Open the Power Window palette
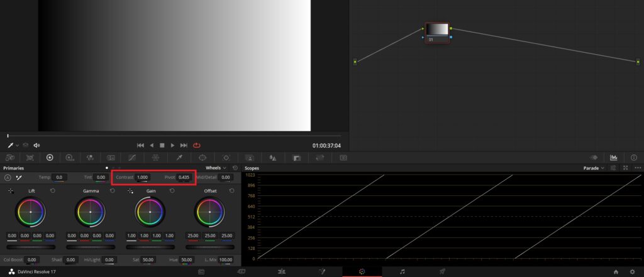Image resolution: width=644 pixels, height=277 pixels. pyautogui.click(x=203, y=158)
